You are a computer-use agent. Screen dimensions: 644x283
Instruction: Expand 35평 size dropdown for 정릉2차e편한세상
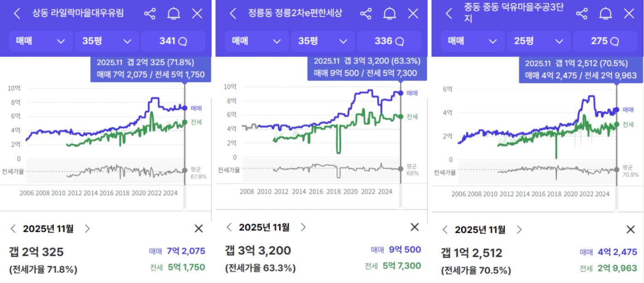click(323, 41)
